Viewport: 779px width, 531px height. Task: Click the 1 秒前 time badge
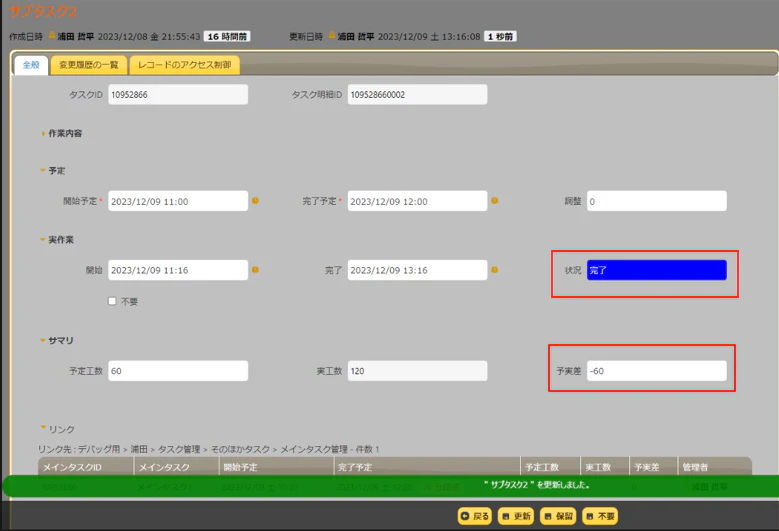[x=500, y=36]
